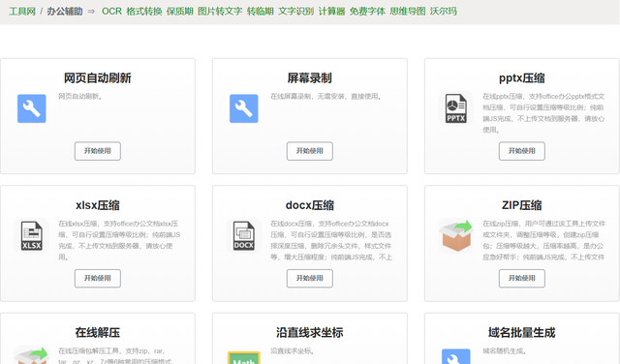The height and width of the screenshot is (364, 620).
Task: Start using 屏幕录制 via 开始使用 button
Action: pyautogui.click(x=310, y=151)
